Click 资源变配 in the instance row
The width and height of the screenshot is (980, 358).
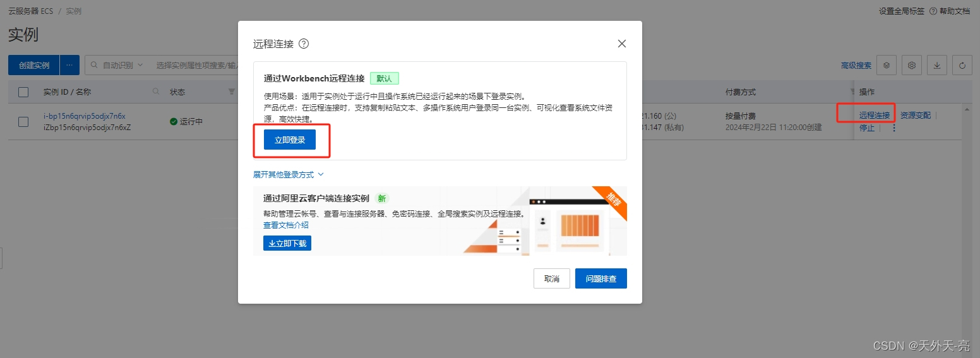coord(916,115)
